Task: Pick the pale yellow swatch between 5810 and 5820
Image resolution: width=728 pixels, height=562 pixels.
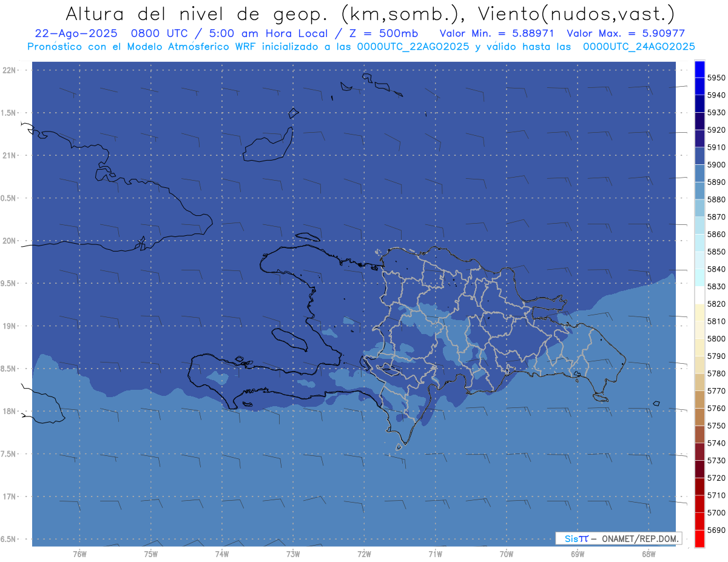Action: [699, 312]
